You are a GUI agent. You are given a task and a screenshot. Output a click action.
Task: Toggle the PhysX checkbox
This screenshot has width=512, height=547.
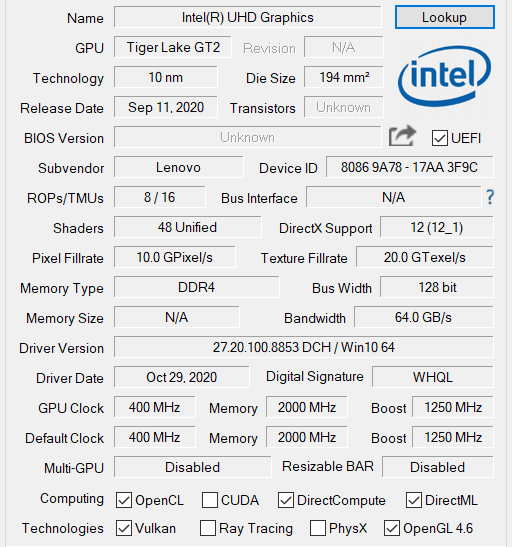point(318,528)
